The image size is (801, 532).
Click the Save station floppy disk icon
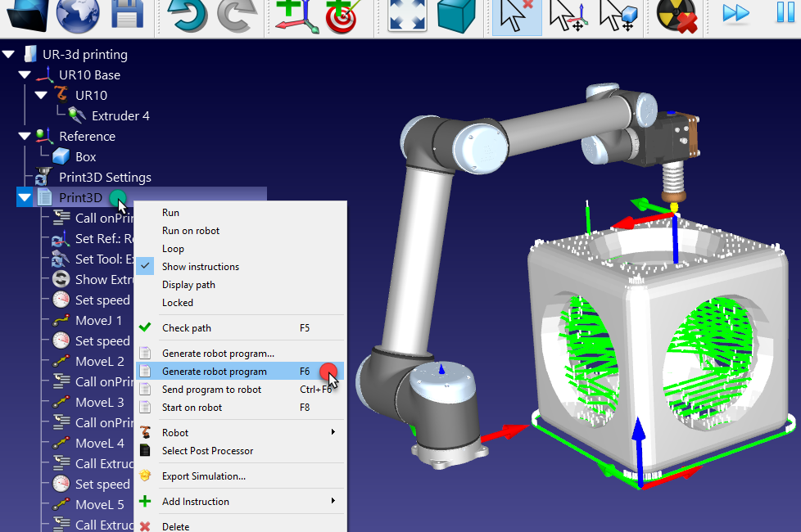(x=126, y=14)
